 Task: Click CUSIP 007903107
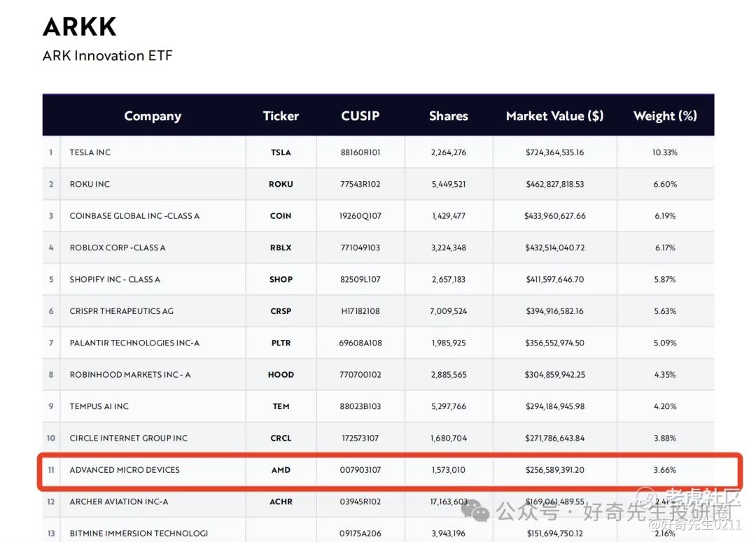360,470
